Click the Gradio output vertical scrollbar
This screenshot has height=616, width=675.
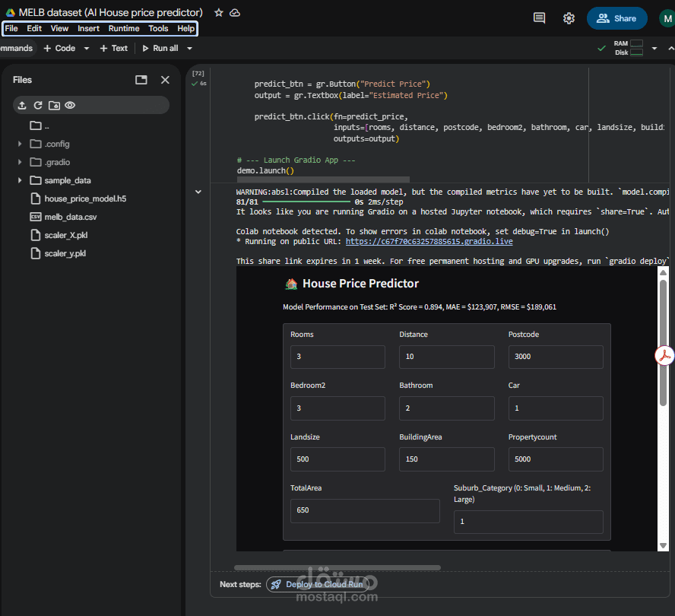[x=663, y=343]
